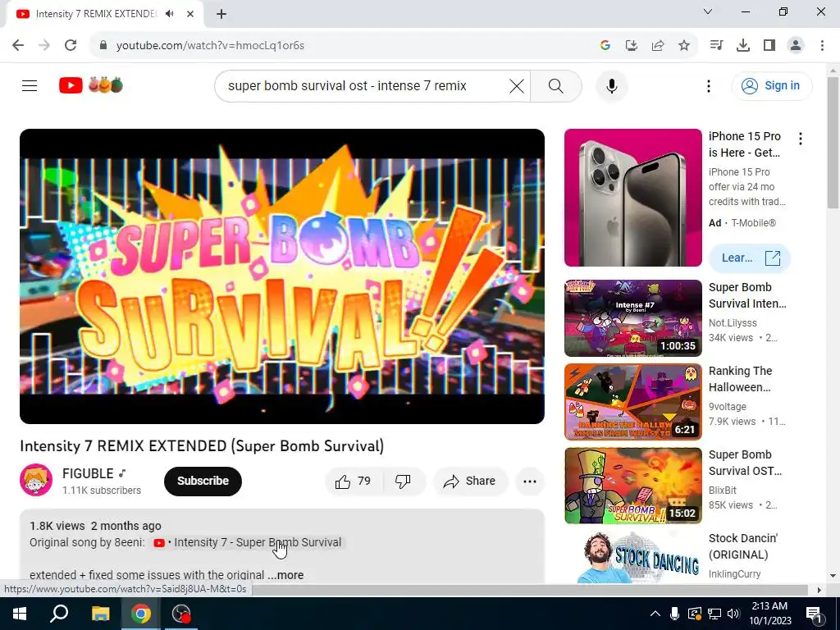
Task: Click the Sign in button
Action: [771, 85]
